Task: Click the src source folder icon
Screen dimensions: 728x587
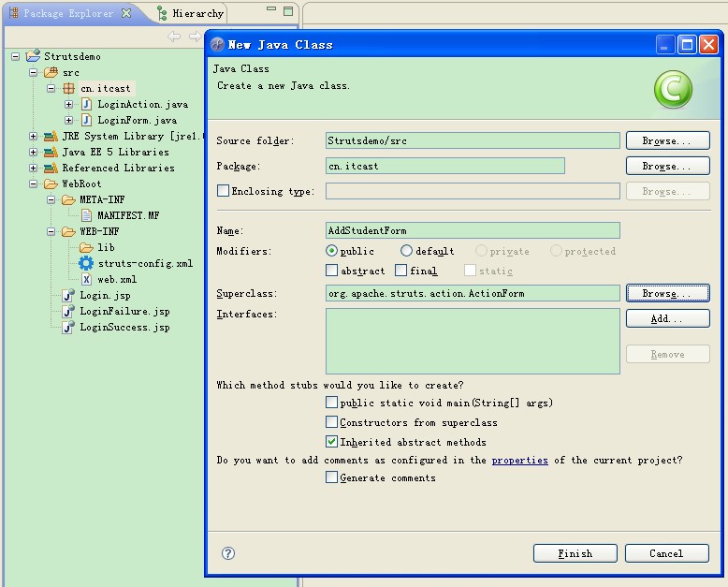Action: (51, 72)
